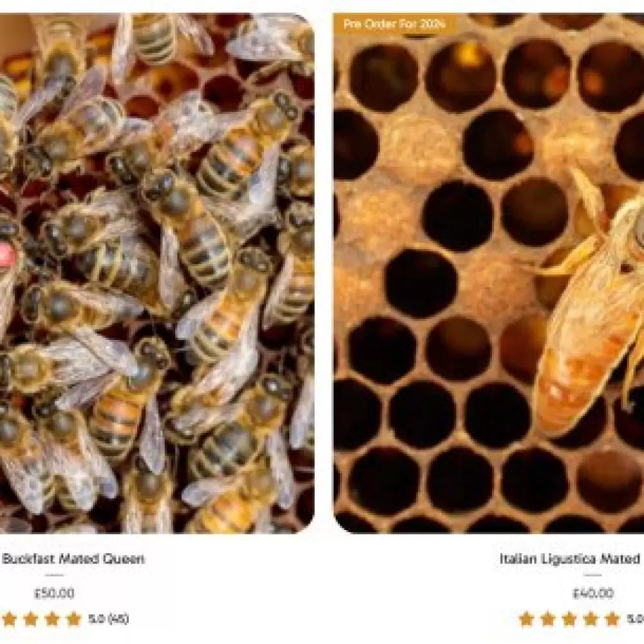Screen dimensions: 644x644
Task: Click the fourth star of Italian Ligustica rating
Action: (x=591, y=619)
